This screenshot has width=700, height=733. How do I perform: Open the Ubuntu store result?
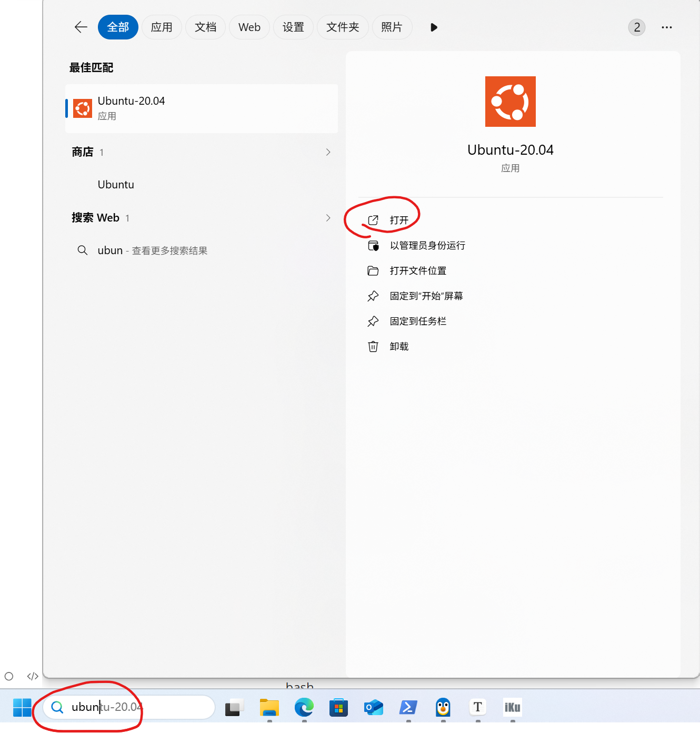click(x=116, y=185)
